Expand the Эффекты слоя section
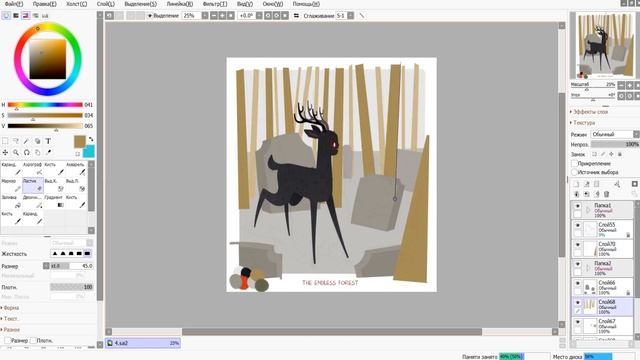640x360 pixels. (x=589, y=111)
